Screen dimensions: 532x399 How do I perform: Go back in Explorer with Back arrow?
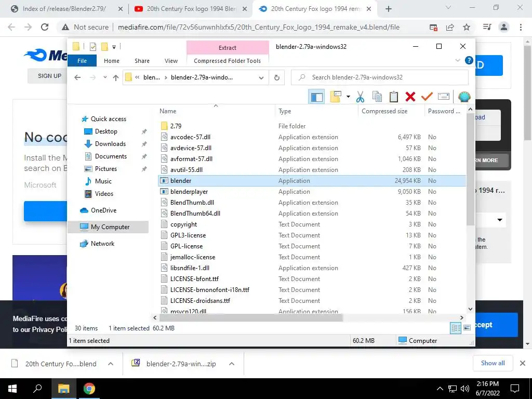click(77, 77)
